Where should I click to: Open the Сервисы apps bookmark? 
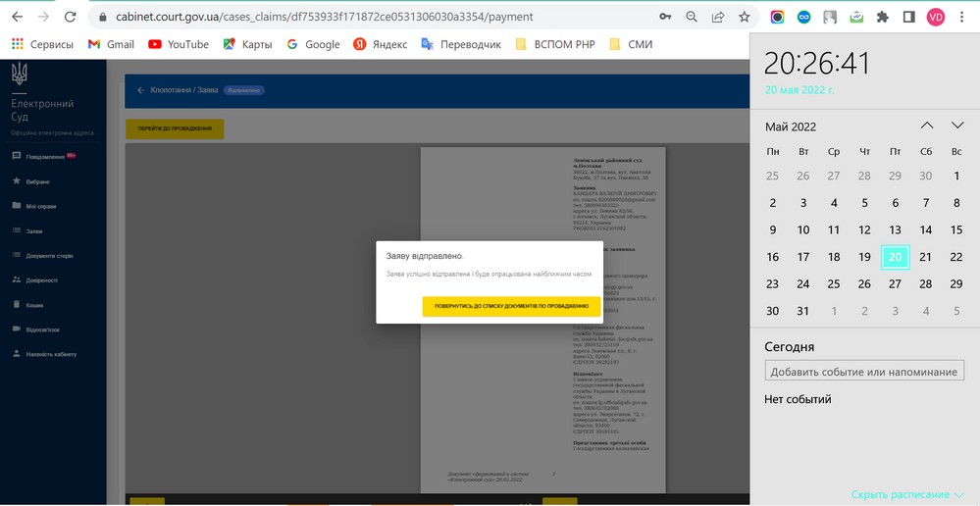point(42,44)
